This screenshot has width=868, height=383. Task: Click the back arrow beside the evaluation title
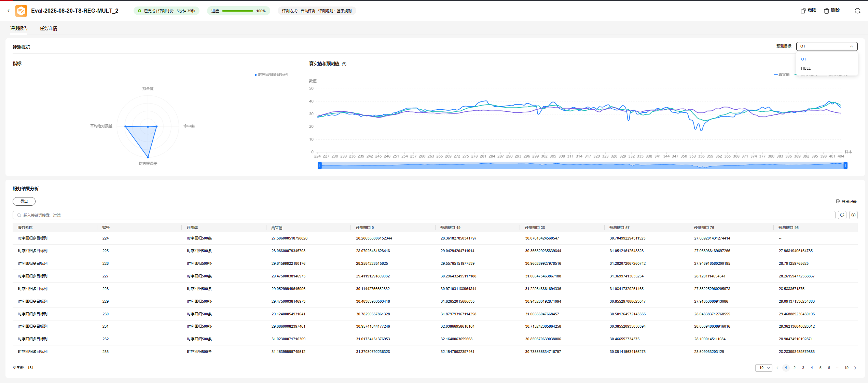(x=9, y=11)
